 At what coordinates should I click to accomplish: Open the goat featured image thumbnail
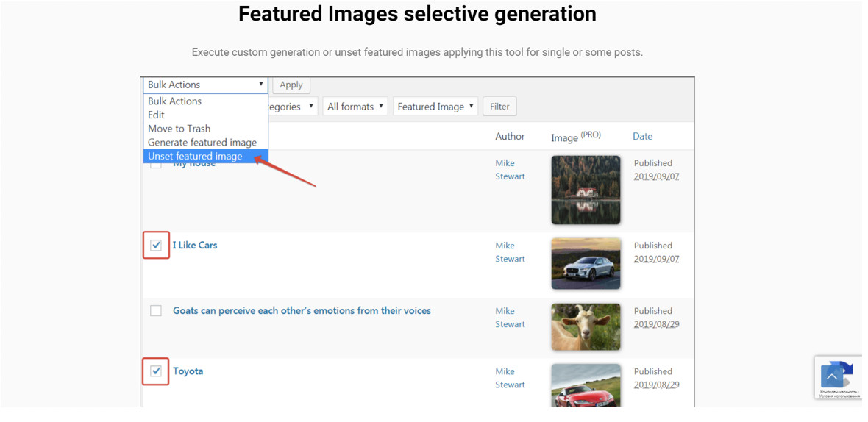[x=586, y=326]
